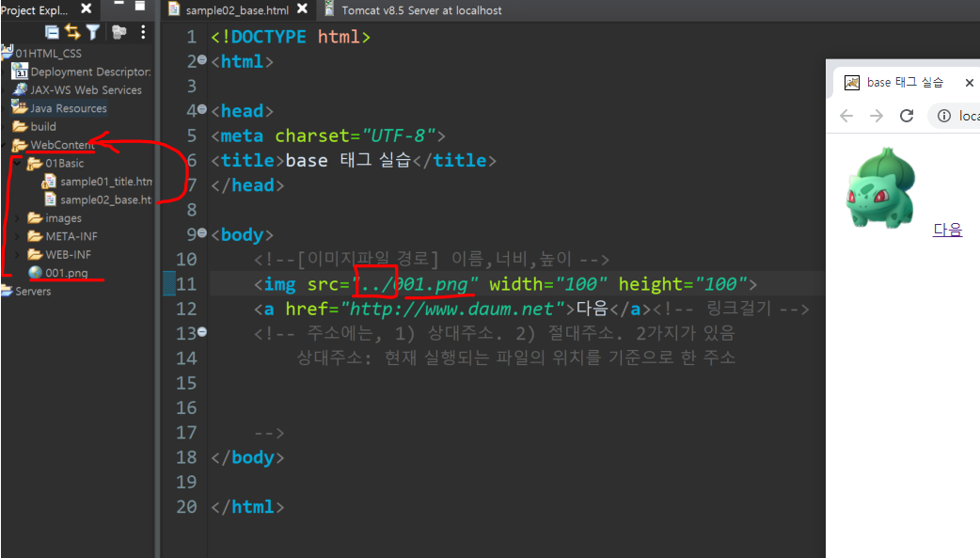Screen dimensions: 980x558
Task: Collapse the 01Basic folder arrow
Action: click(18, 164)
